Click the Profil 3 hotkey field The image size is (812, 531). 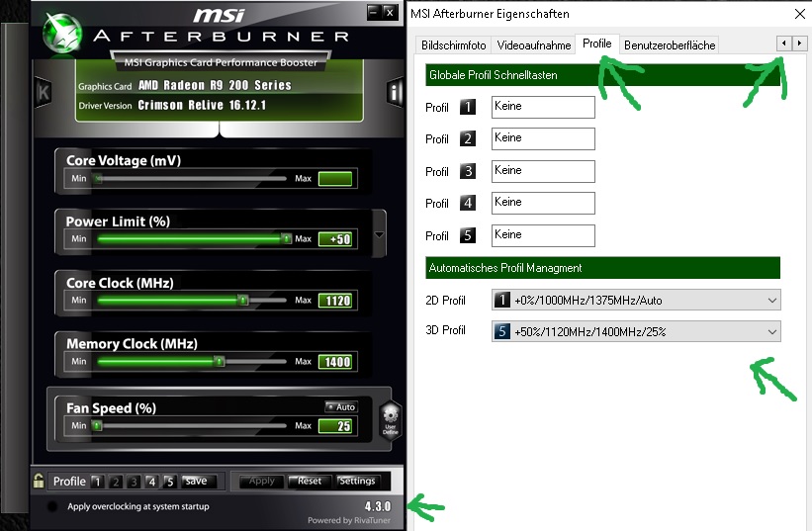click(x=543, y=171)
